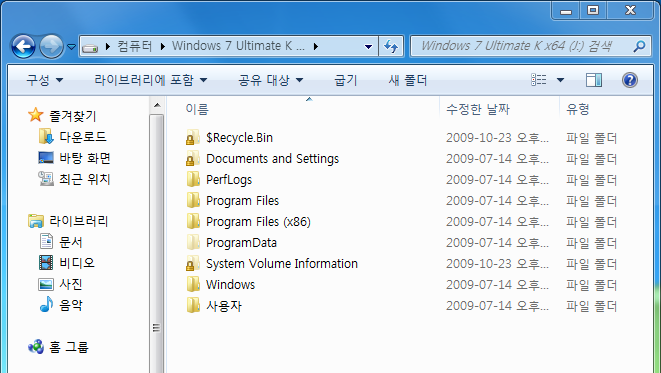
Task: Select System Volume Information folder name
Action: click(x=282, y=264)
